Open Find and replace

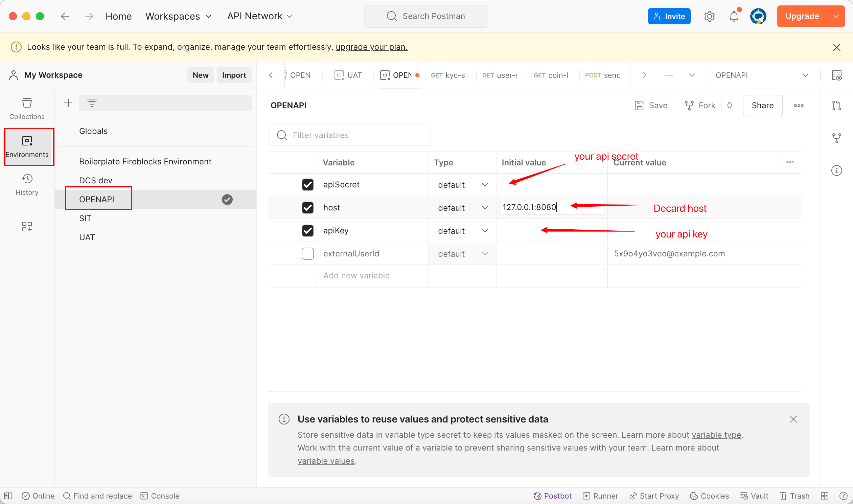tap(97, 496)
